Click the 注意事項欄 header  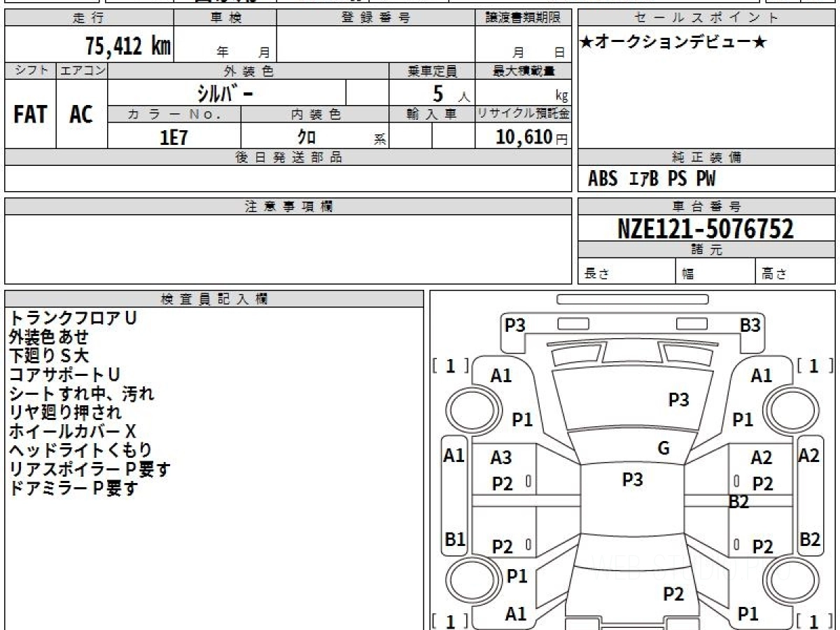[288, 206]
